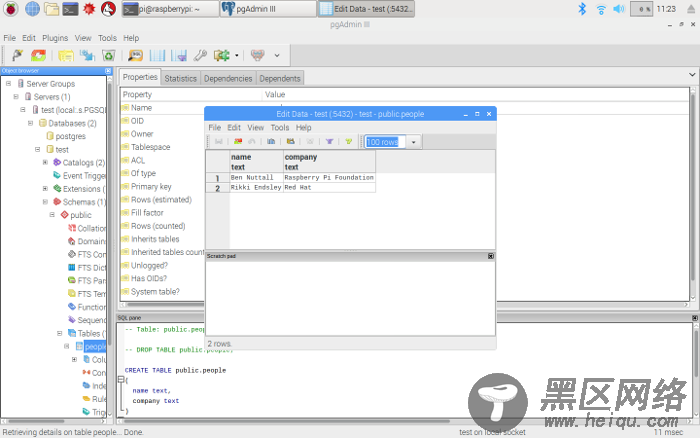The image size is (700, 438).
Task: Click the name column header
Action: click(x=256, y=162)
